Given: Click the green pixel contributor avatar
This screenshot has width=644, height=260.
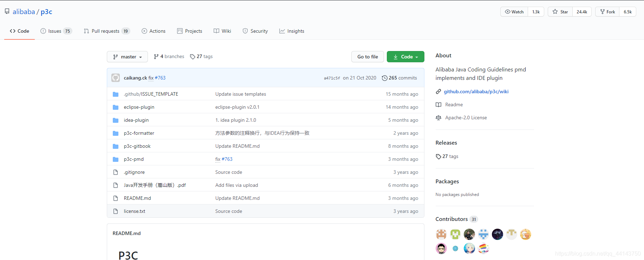Looking at the screenshot, I should pyautogui.click(x=455, y=234).
